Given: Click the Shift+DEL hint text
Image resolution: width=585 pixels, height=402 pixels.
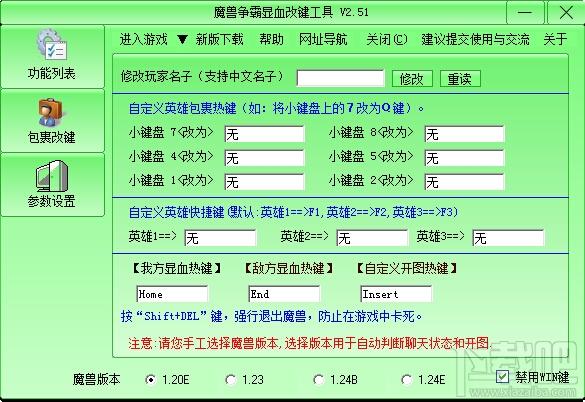Looking at the screenshot, I should (271, 317).
